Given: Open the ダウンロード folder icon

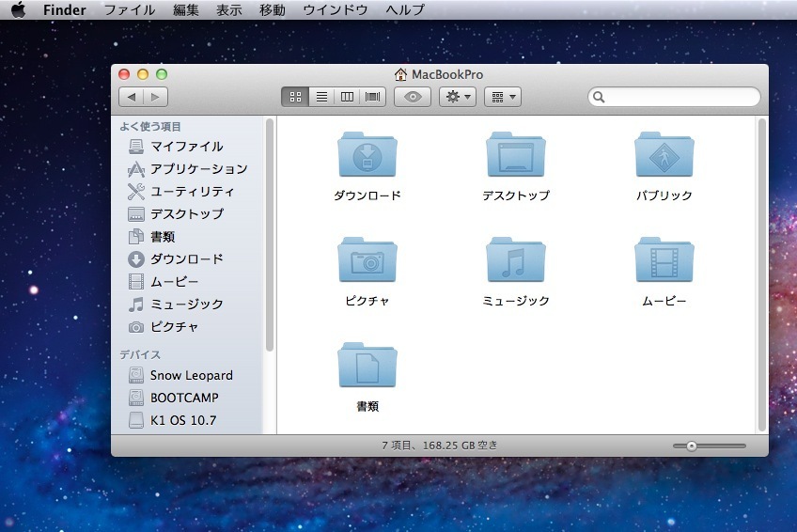Looking at the screenshot, I should (367, 155).
